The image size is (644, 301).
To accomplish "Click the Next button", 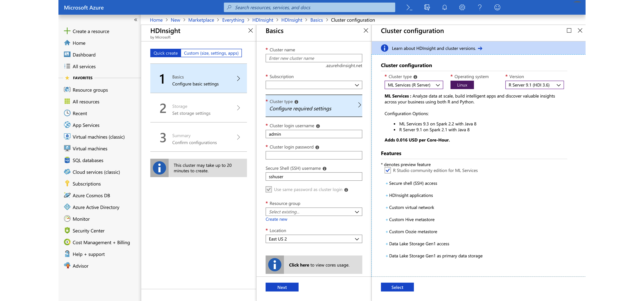I will (282, 287).
